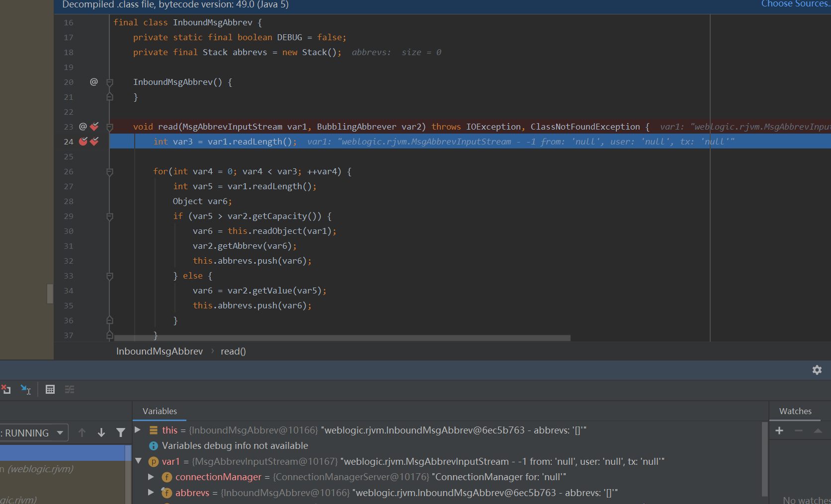Click the ClassNotFoundException text on line 23
Screen dimensions: 831x504
(x=585, y=127)
